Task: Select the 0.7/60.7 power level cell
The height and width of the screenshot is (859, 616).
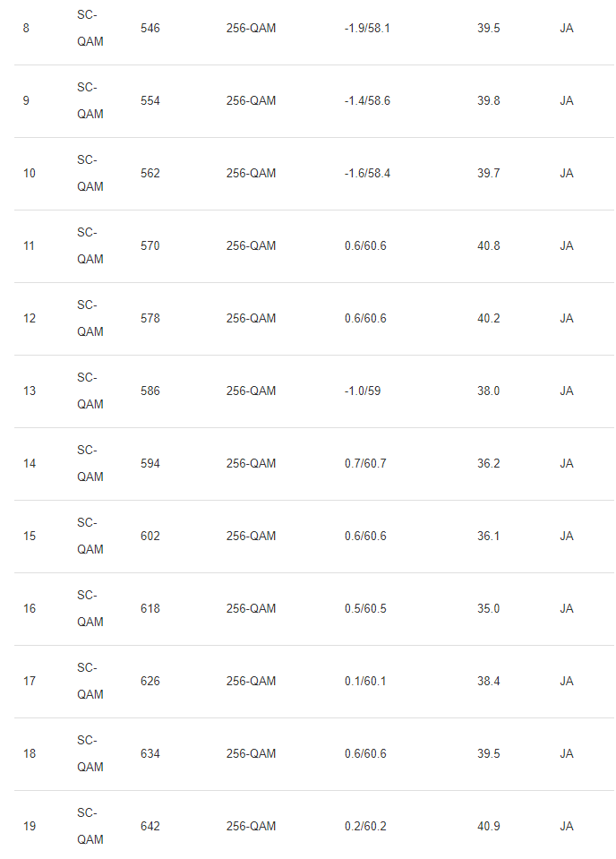Action: 365,464
